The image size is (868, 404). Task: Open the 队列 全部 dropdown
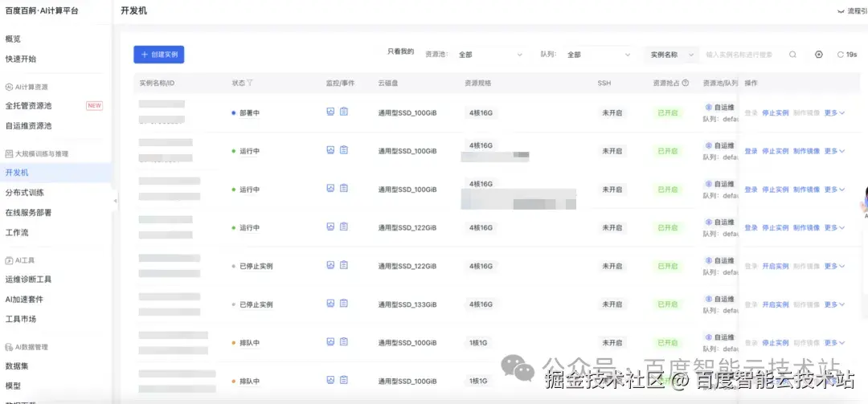point(599,55)
